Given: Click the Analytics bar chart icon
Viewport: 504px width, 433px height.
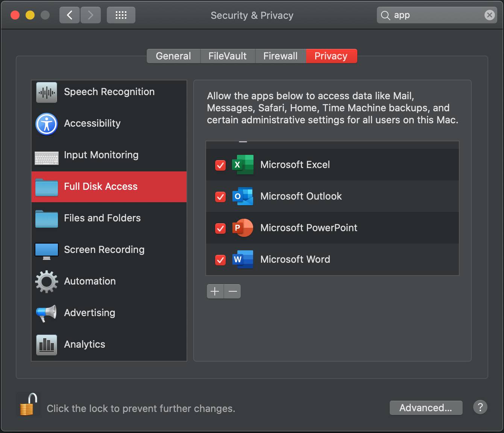Looking at the screenshot, I should (x=46, y=344).
